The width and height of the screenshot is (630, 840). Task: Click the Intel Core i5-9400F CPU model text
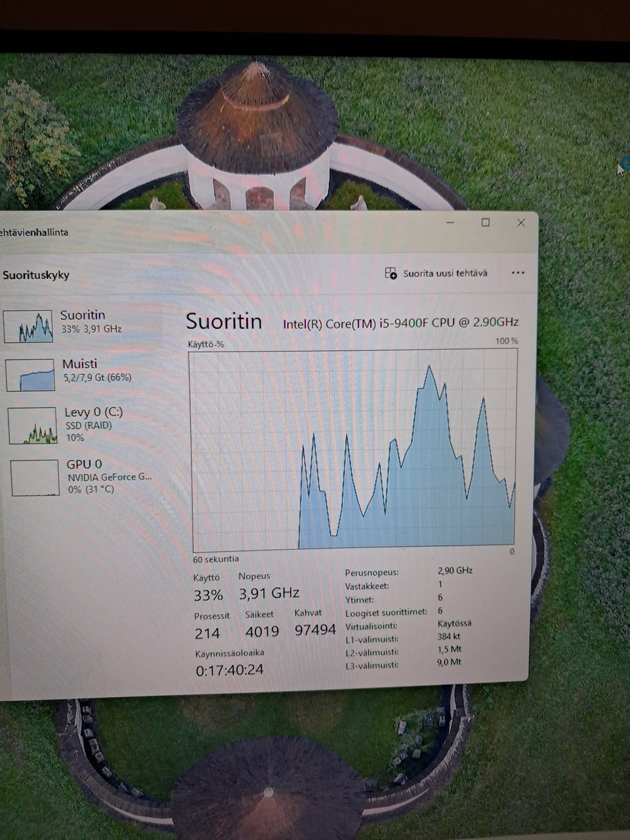(x=400, y=322)
